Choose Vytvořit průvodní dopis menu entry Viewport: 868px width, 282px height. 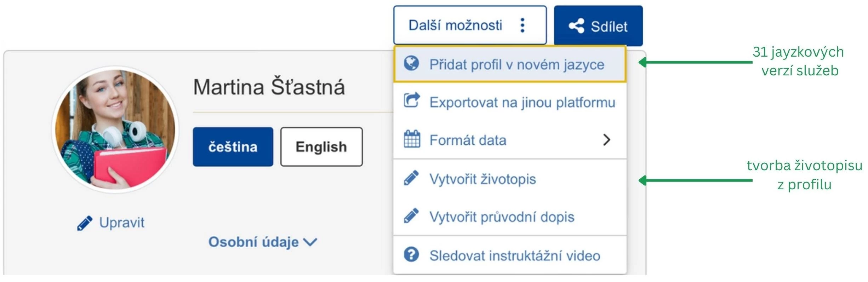pos(502,217)
